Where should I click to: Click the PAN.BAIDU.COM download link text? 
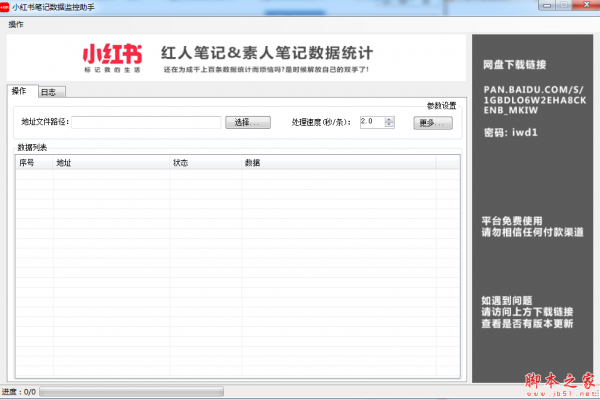point(534,100)
